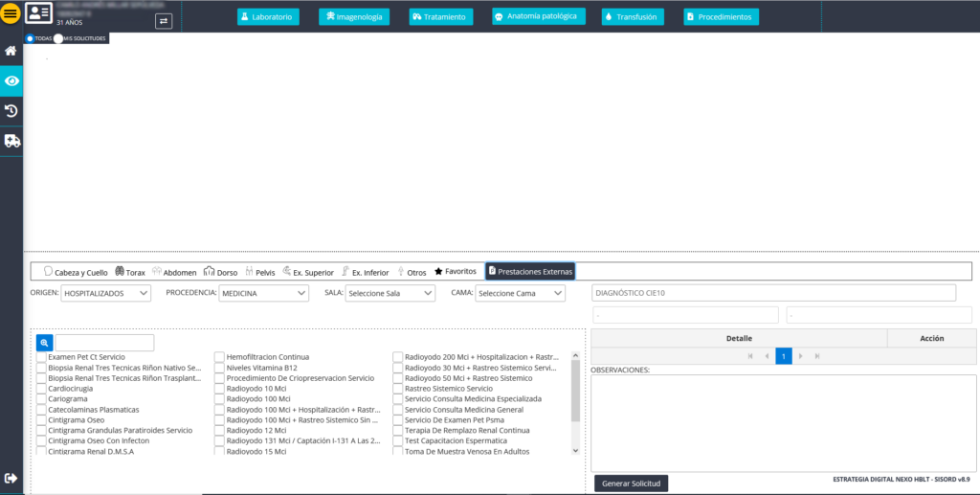The image size is (980, 495).
Task: Open the Seleccione Sala dropdown
Action: pyautogui.click(x=390, y=293)
